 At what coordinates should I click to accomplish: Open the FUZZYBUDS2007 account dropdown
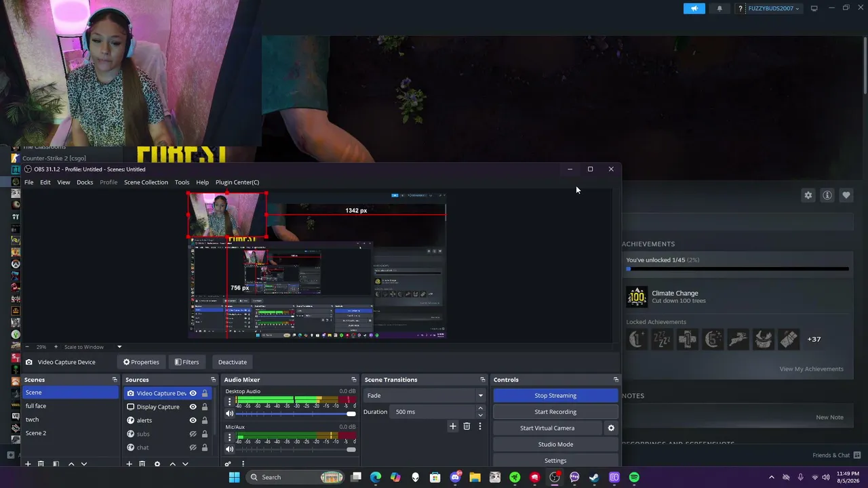[x=773, y=8]
